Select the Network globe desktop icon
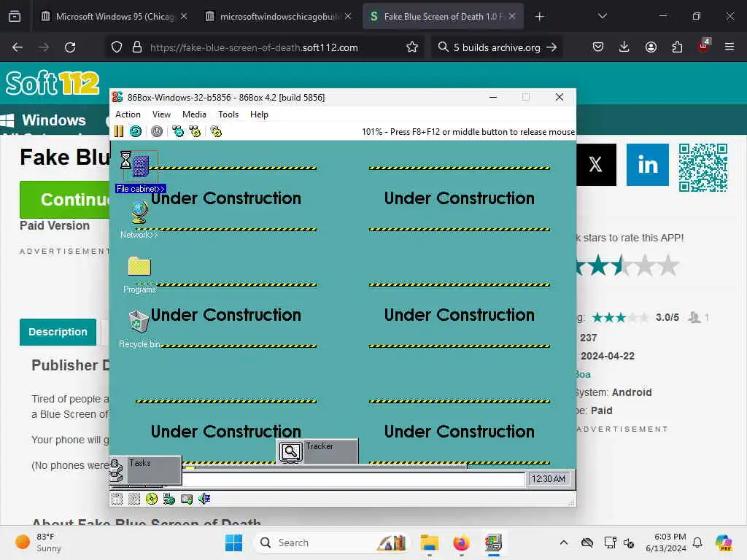Screen dimensions: 747x560 click(139, 219)
